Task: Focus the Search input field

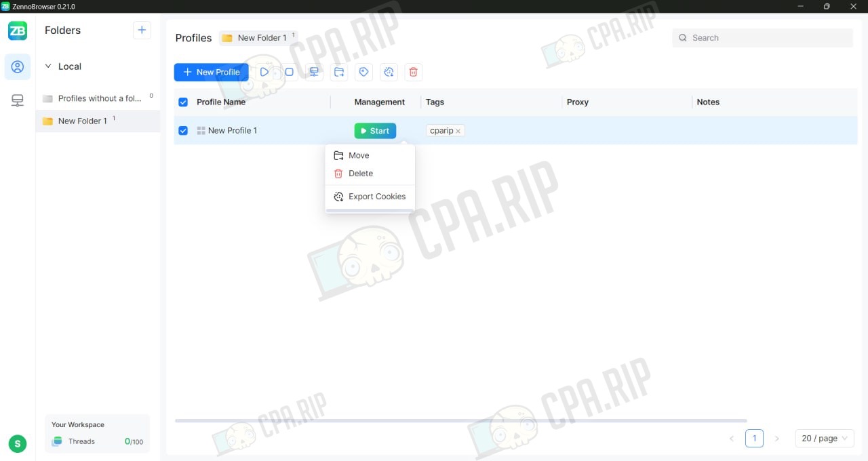Action: [x=763, y=38]
